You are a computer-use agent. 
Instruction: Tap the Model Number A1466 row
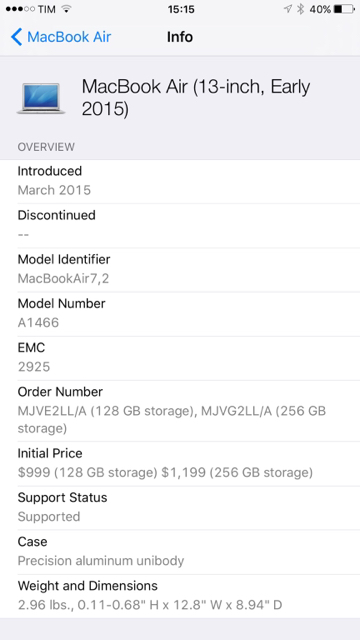click(x=180, y=314)
